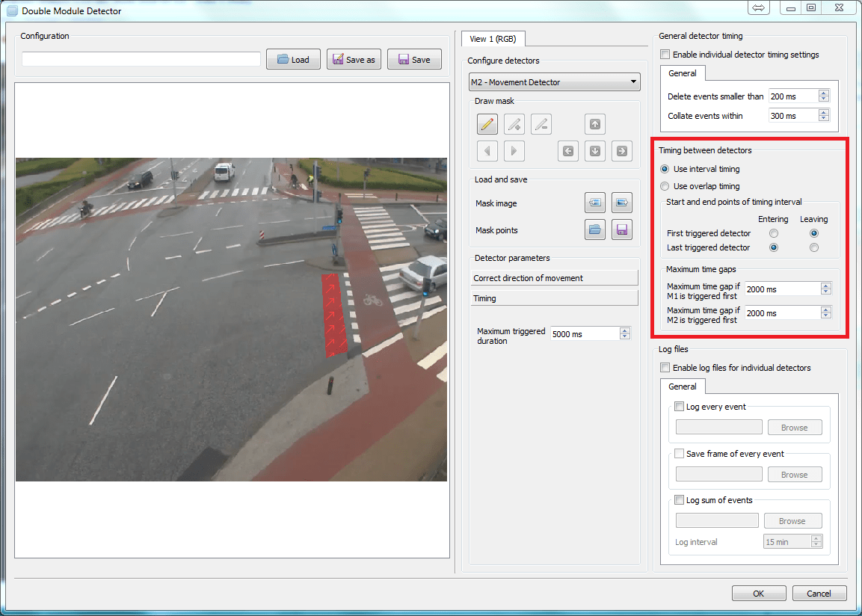Select General tab under detector timing

click(x=683, y=73)
